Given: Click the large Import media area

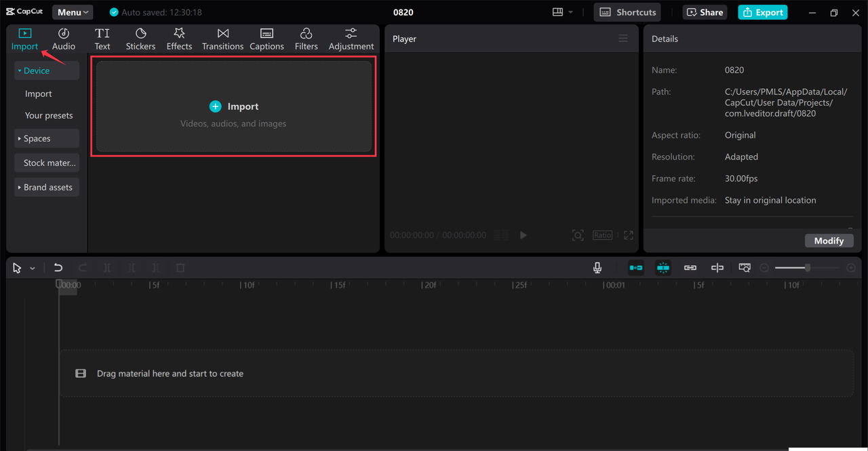Looking at the screenshot, I should pyautogui.click(x=233, y=106).
